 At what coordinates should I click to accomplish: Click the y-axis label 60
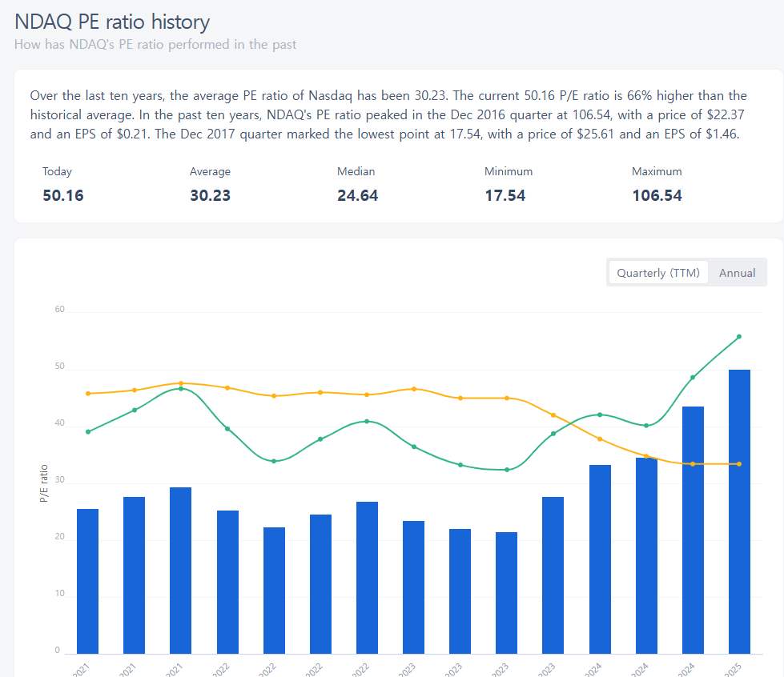[59, 309]
